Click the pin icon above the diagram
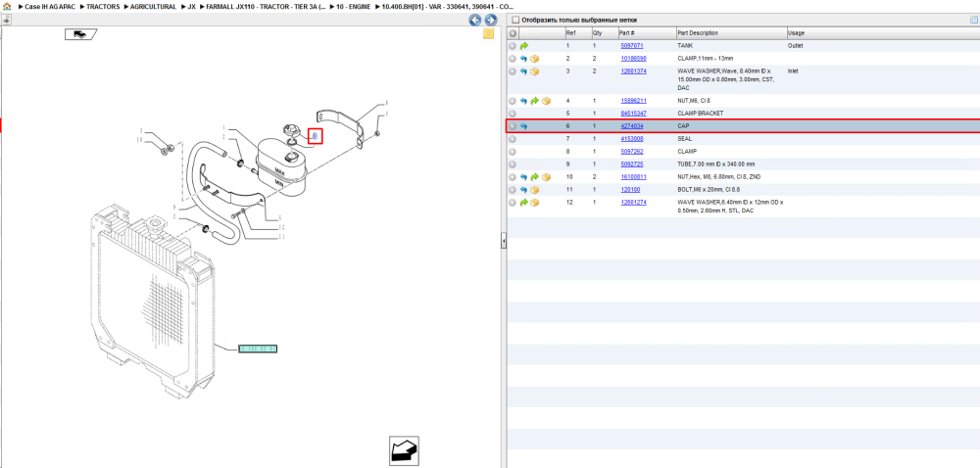This screenshot has width=980, height=468. click(x=6, y=20)
